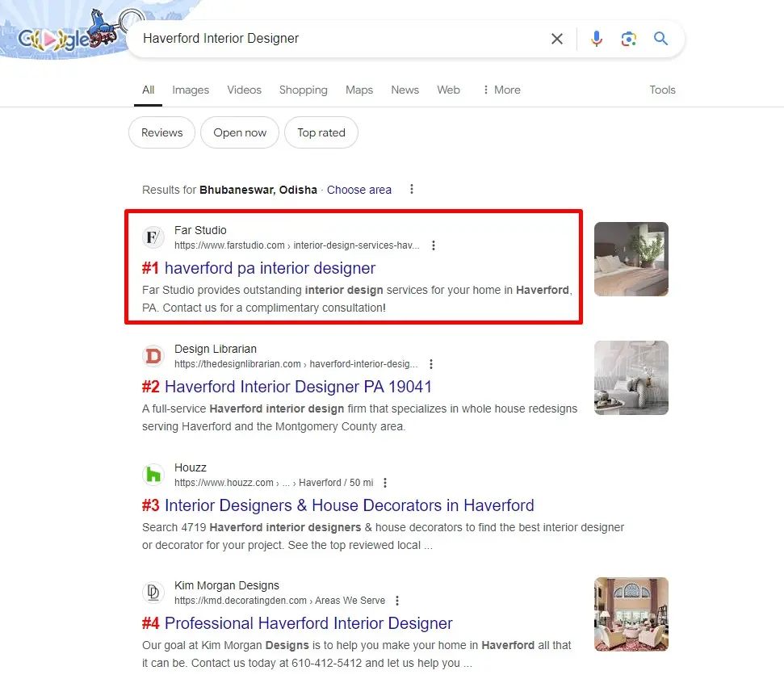
Task: Open options menu beside Far Studio URL
Action: tap(434, 245)
